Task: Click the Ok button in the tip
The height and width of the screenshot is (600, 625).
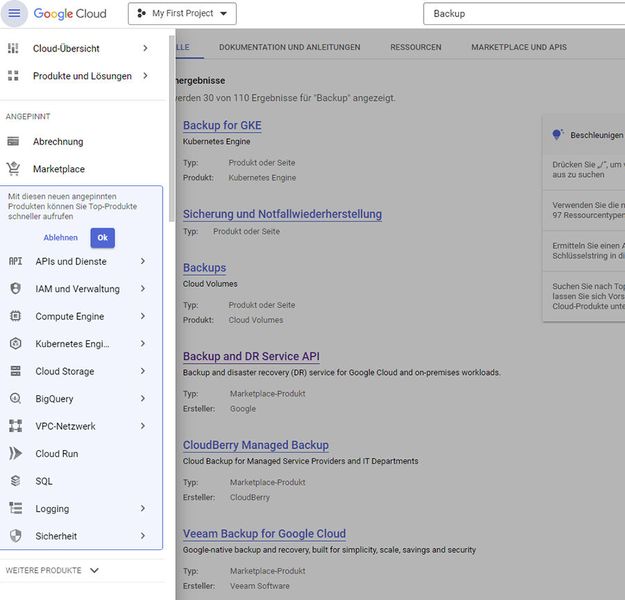Action: coord(102,238)
